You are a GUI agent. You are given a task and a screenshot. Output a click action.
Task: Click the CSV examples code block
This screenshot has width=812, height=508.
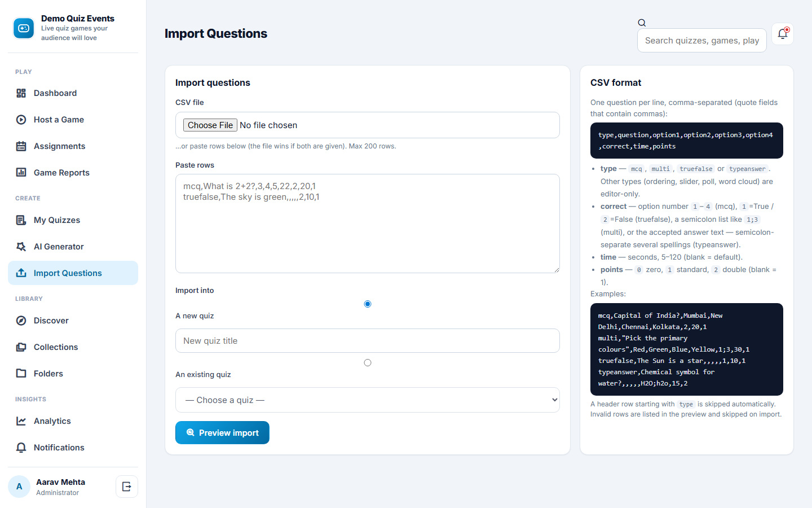coord(687,349)
